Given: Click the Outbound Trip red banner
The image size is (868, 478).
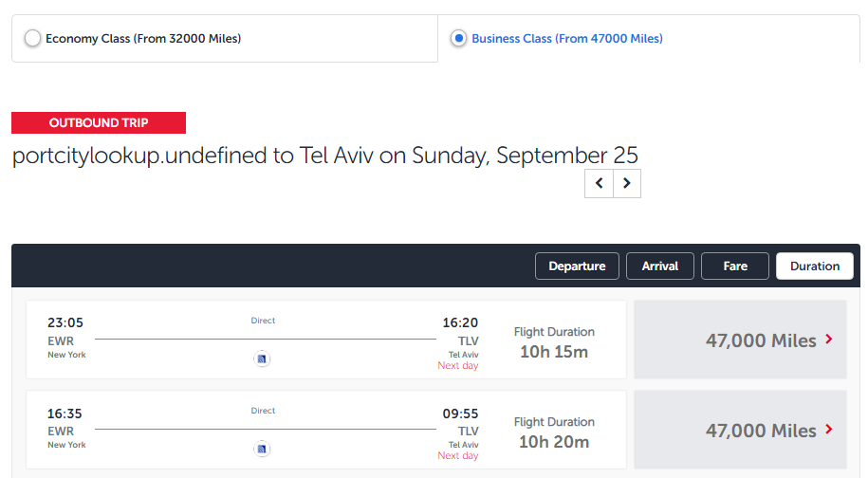Looking at the screenshot, I should [x=99, y=123].
